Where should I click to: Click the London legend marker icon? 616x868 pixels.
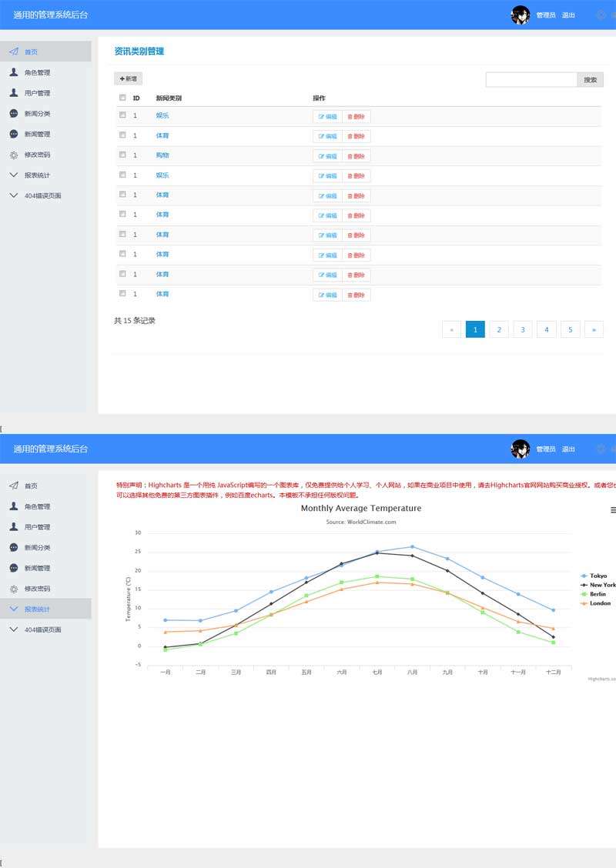click(584, 603)
